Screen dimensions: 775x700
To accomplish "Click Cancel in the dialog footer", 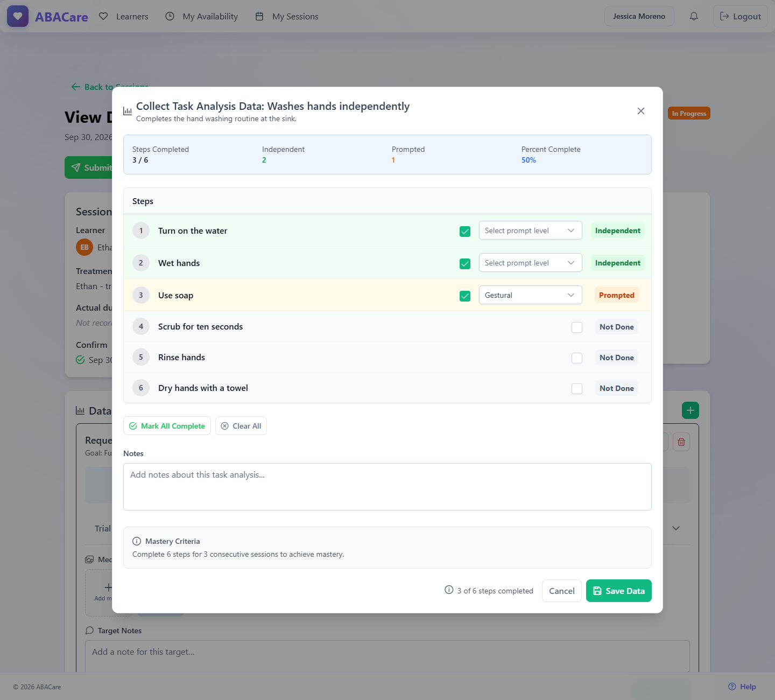I will coord(562,591).
